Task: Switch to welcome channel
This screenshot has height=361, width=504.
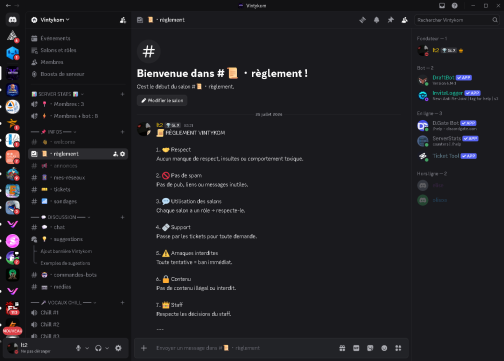Action: (78, 142)
